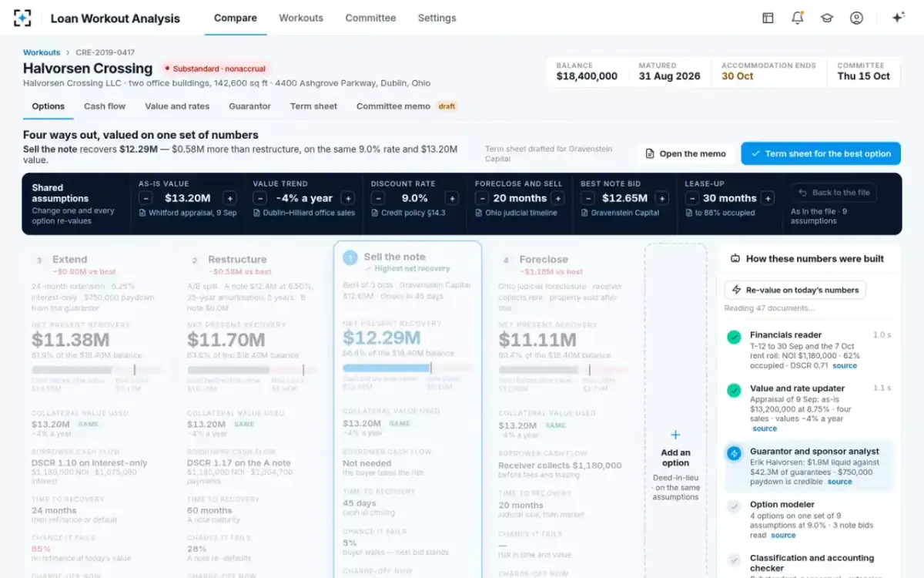
Task: Click the Classification and accounting checker icon
Action: 734,560
